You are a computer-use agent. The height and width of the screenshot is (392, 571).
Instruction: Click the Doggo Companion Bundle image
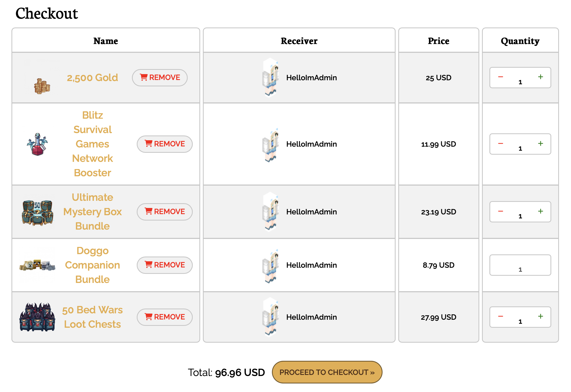coord(37,265)
